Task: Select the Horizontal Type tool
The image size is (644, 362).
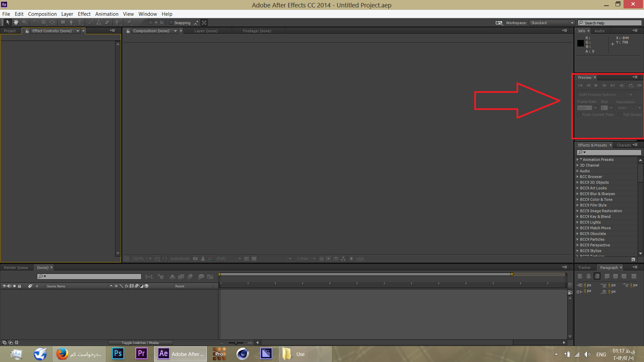Action: coord(80,22)
